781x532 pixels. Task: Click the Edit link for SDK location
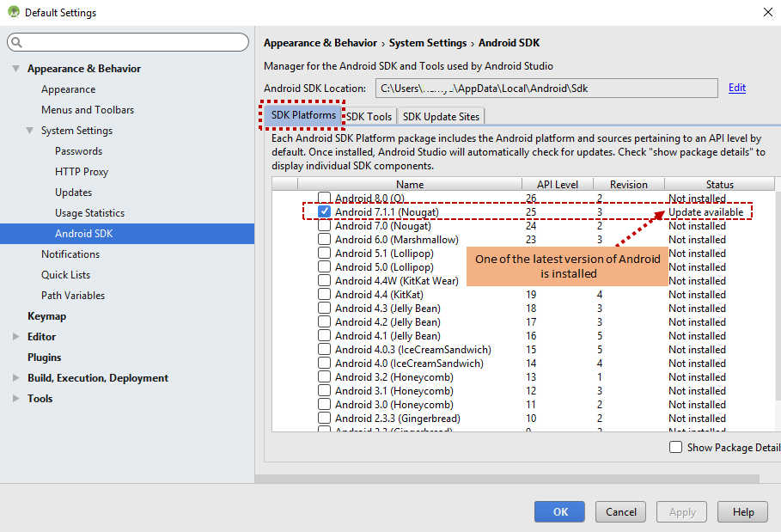tap(736, 88)
